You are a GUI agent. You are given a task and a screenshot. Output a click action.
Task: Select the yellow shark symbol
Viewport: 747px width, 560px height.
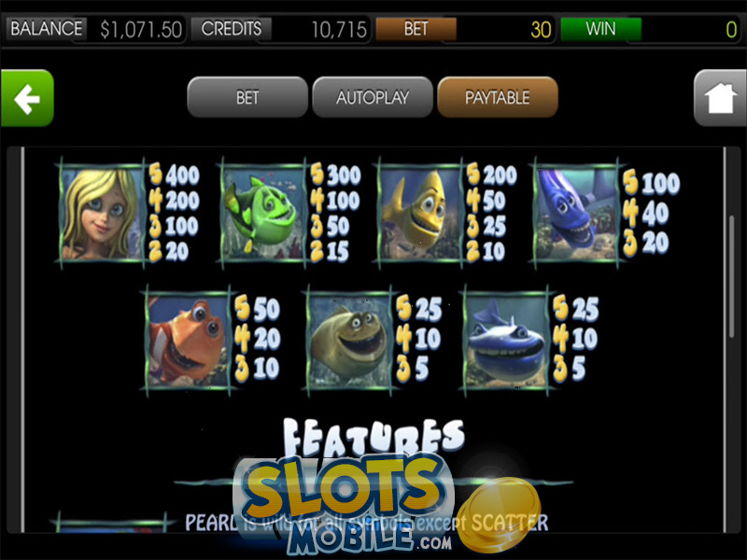click(420, 214)
